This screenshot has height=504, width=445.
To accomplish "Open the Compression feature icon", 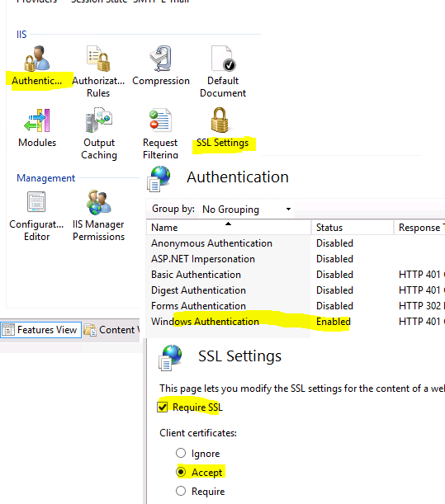I will click(160, 59).
